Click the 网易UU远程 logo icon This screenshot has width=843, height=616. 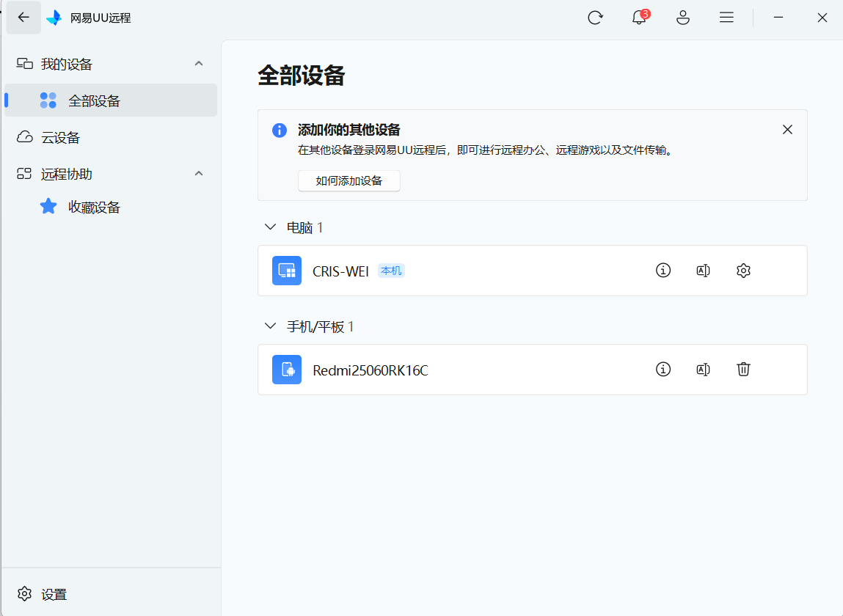click(54, 18)
